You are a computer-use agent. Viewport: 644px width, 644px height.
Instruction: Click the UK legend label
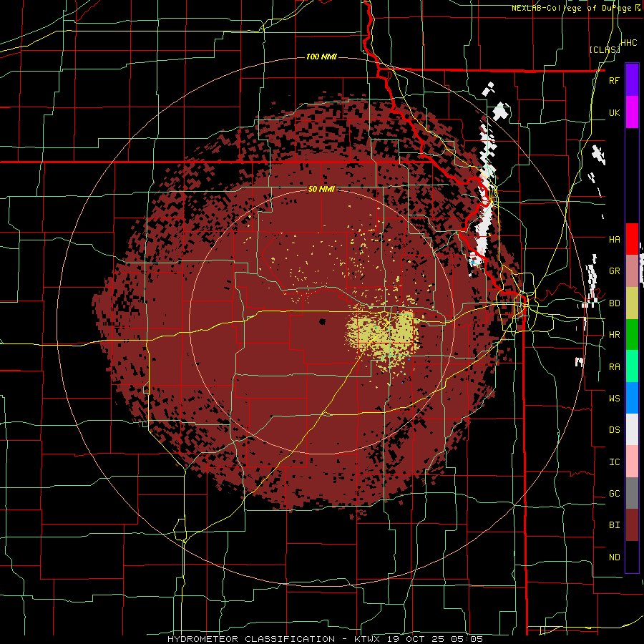[614, 113]
